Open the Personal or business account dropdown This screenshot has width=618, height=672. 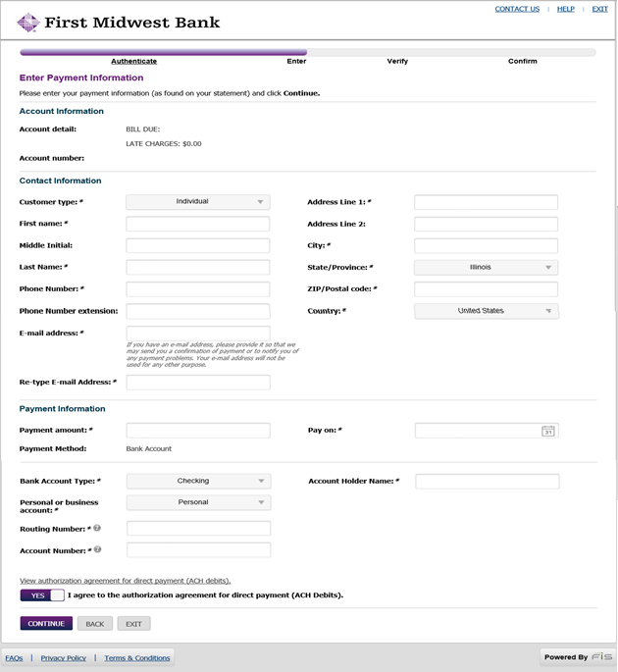[x=198, y=502]
